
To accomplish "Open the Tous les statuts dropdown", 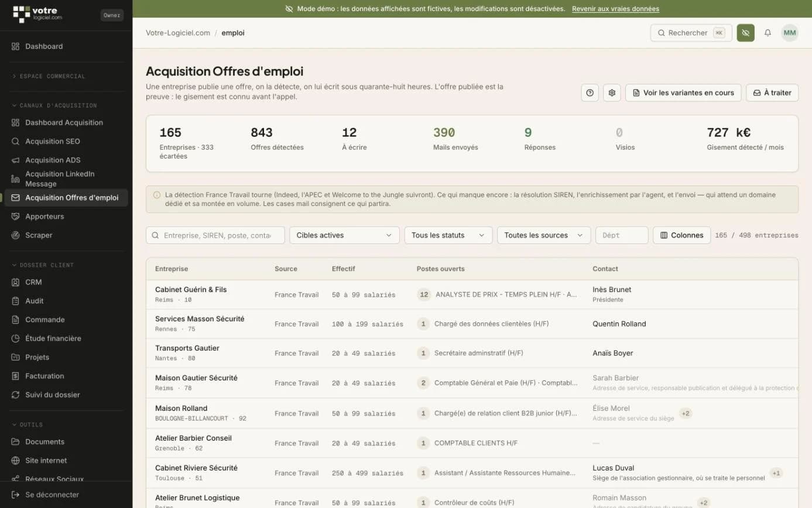I will (448, 235).
